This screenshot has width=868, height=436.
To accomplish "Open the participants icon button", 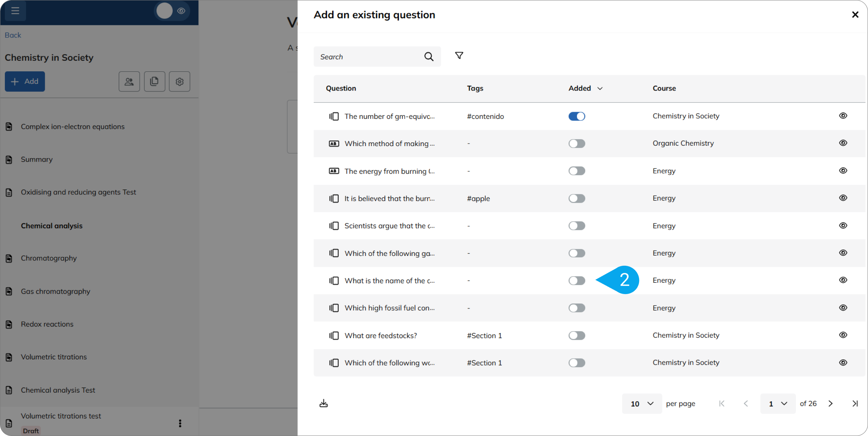I will click(129, 82).
